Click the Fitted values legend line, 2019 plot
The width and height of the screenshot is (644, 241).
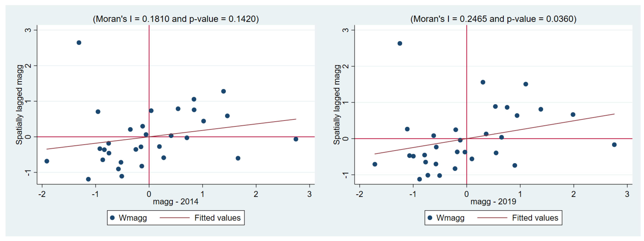pyautogui.click(x=492, y=218)
